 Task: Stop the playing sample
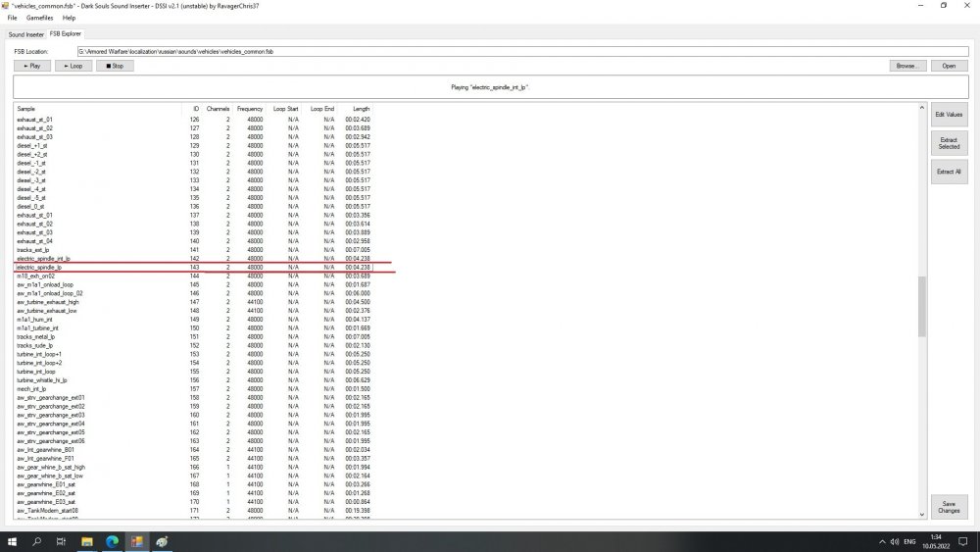(x=115, y=66)
